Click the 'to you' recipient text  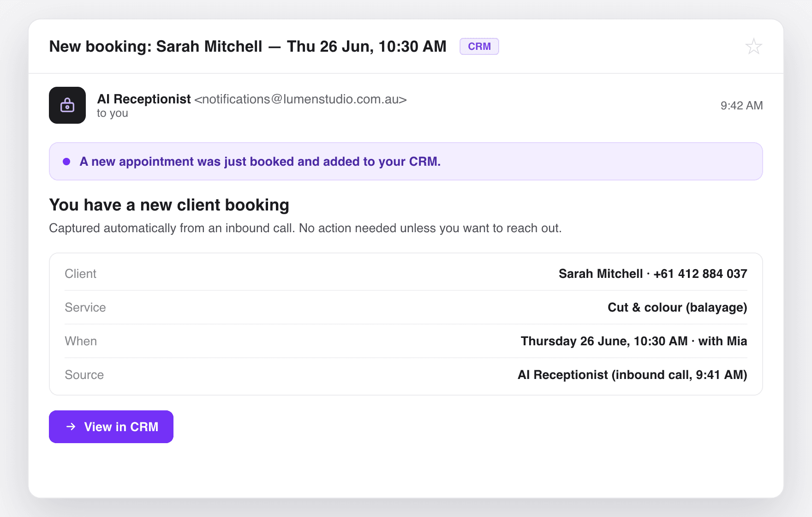click(x=113, y=113)
